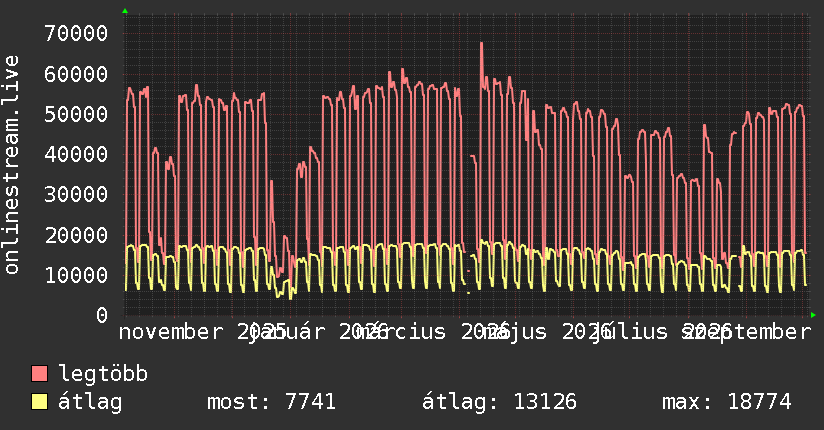Image resolution: width=824 pixels, height=430 pixels.
Task: Click the 20000 y-axis label
Action: [76, 235]
